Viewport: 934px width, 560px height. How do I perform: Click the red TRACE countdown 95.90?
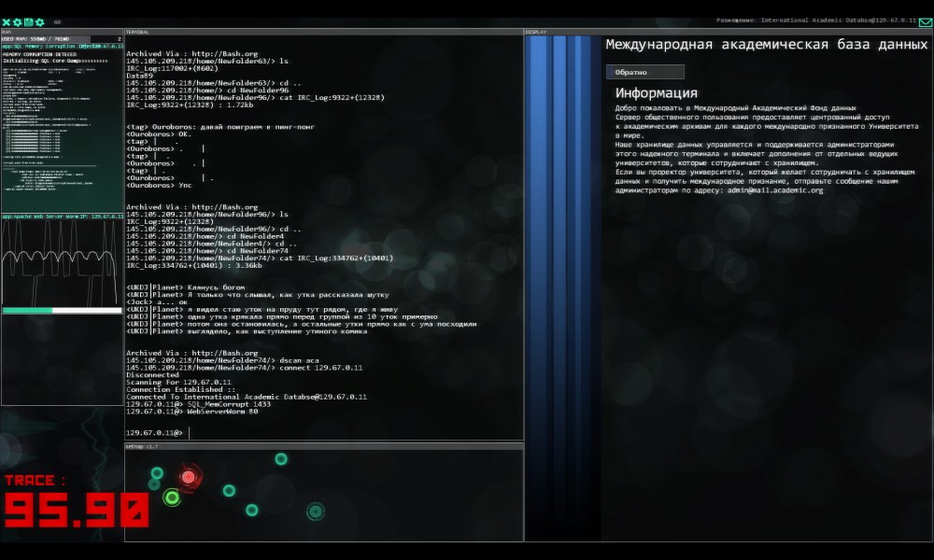pos(77,511)
